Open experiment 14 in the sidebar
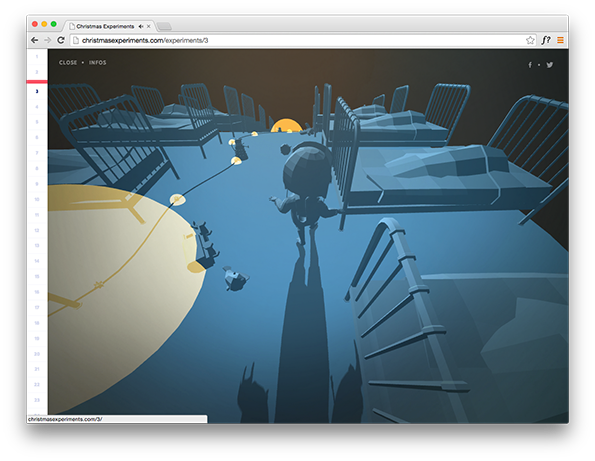Viewport: 595px width, 461px height. pos(37,261)
